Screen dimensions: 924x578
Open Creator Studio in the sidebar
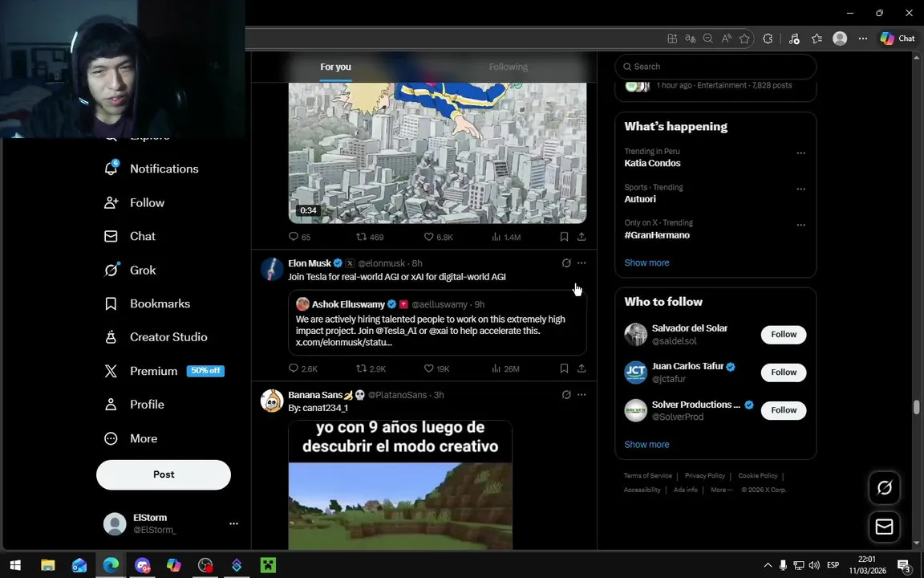coord(156,337)
